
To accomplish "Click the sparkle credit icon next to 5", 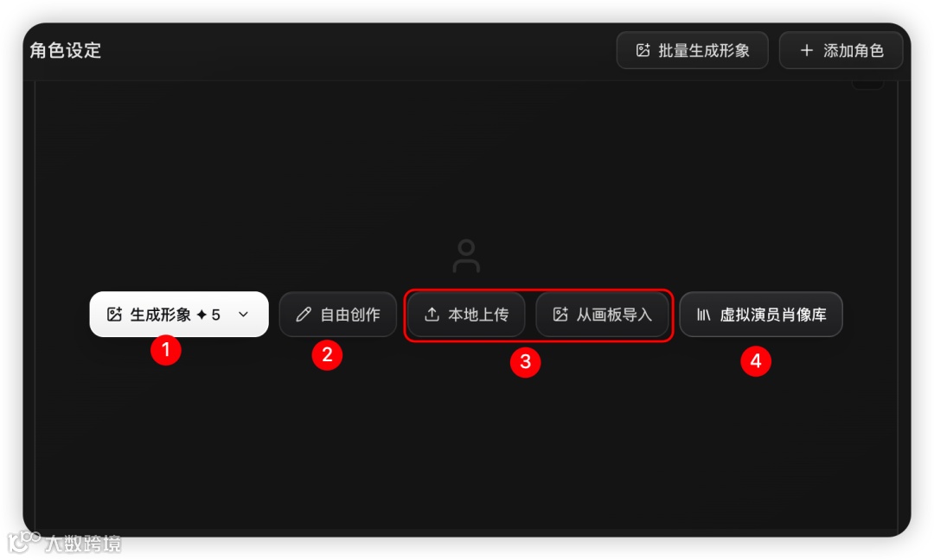I will [x=202, y=315].
